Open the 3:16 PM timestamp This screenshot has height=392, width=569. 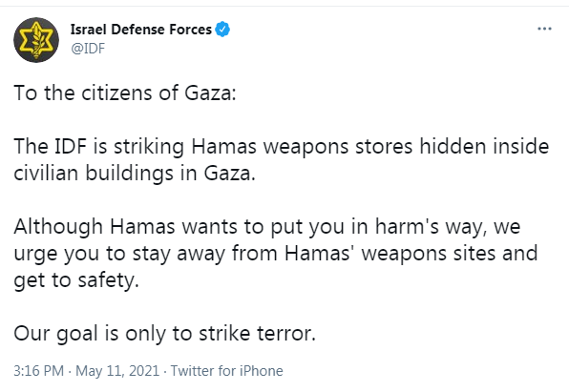(38, 371)
